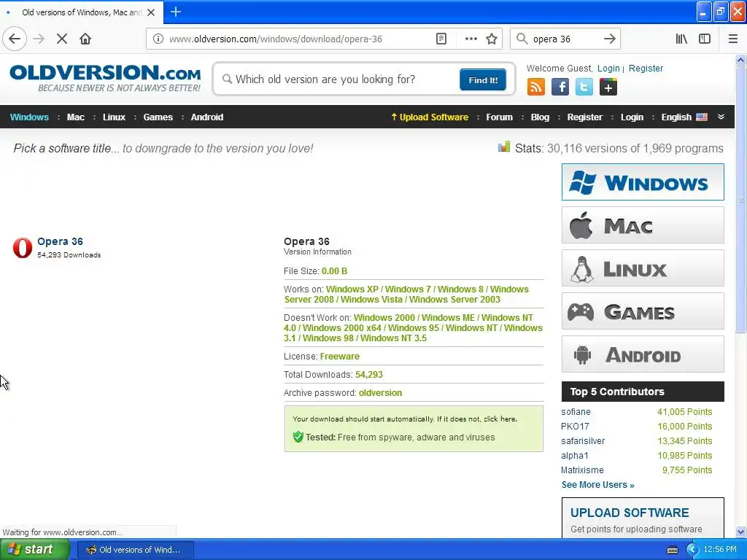Focus the old version search field
Screen dimensions: 747x560
[339, 79]
